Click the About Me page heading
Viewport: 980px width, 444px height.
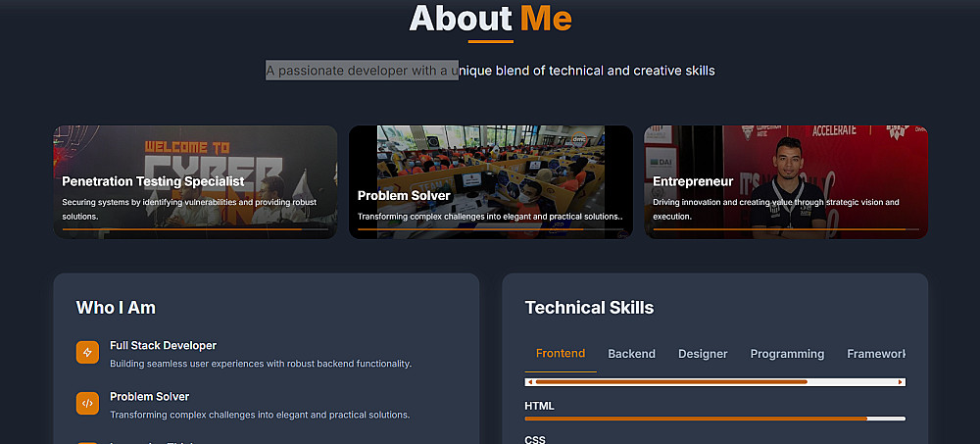pyautogui.click(x=490, y=19)
